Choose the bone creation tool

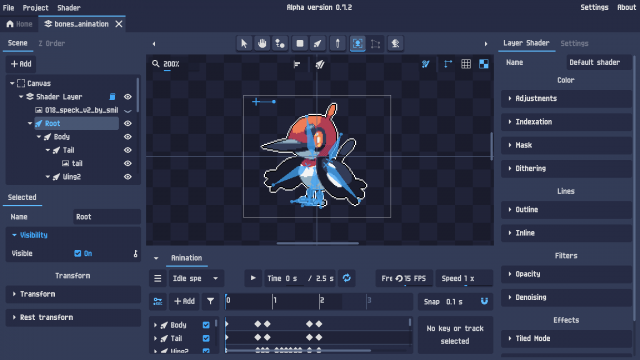(318, 43)
